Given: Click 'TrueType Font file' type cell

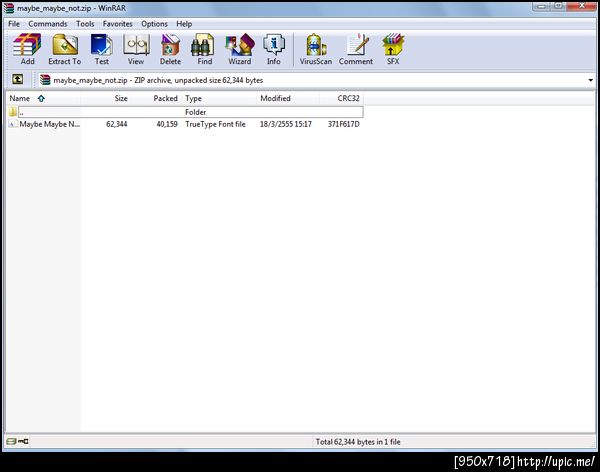Looking at the screenshot, I should click(215, 124).
